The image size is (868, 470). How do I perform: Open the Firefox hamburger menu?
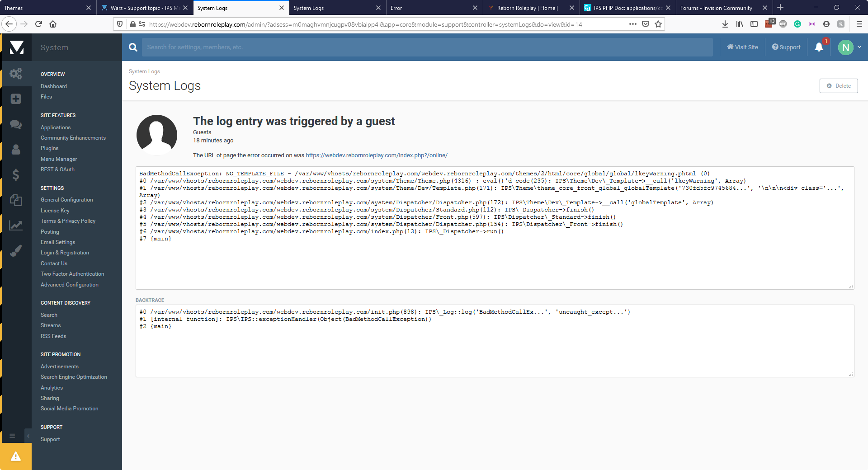coord(859,24)
